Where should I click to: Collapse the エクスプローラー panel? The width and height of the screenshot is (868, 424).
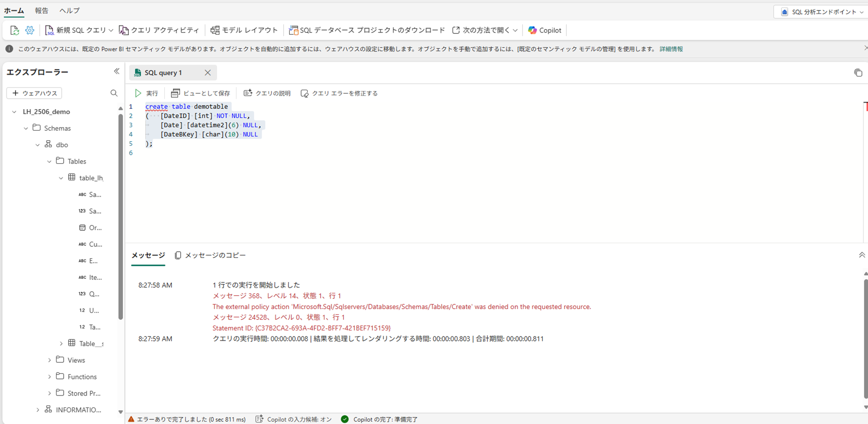(117, 72)
